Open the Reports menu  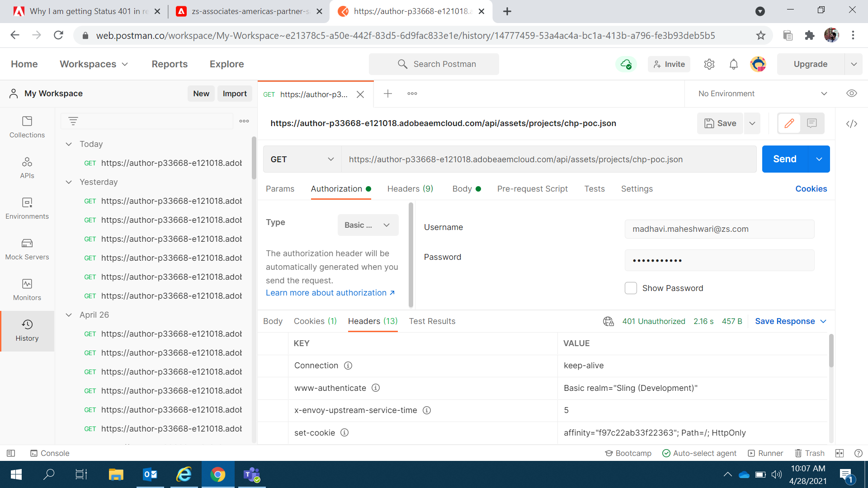click(170, 64)
